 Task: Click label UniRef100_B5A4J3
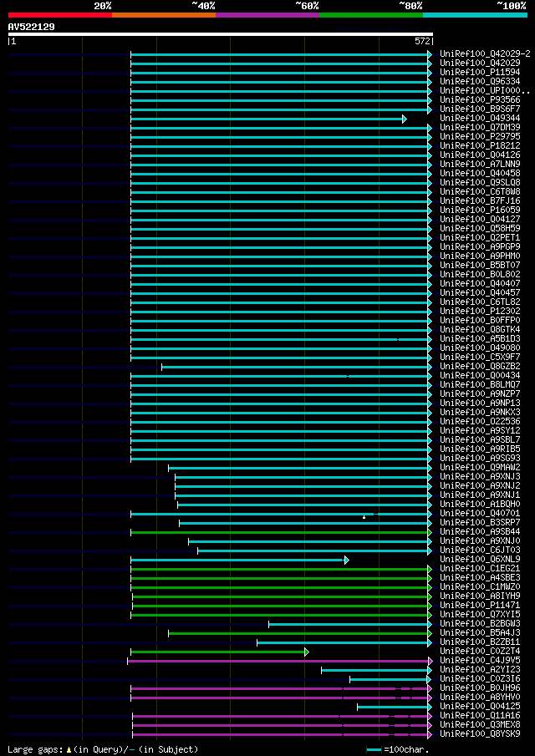tap(480, 633)
